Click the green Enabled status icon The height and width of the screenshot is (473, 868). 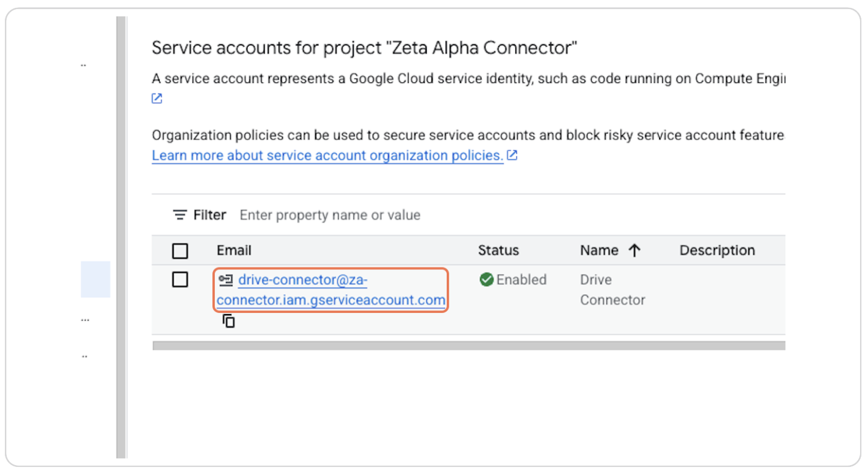coord(486,280)
